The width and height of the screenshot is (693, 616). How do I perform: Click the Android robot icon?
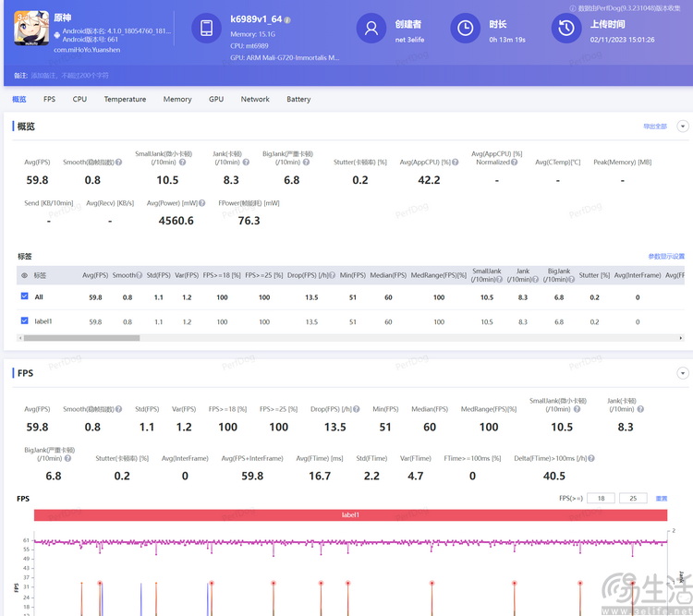pos(57,35)
